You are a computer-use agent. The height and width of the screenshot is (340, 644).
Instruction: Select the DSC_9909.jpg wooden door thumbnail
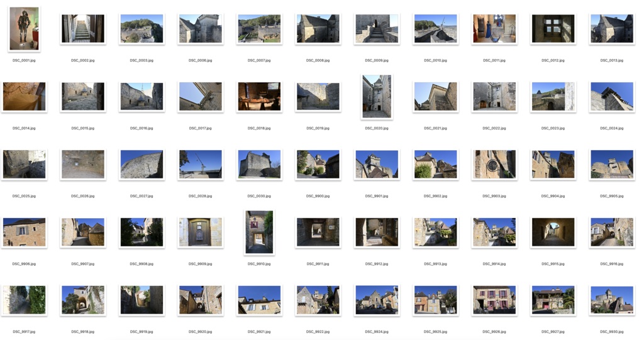[201, 232]
